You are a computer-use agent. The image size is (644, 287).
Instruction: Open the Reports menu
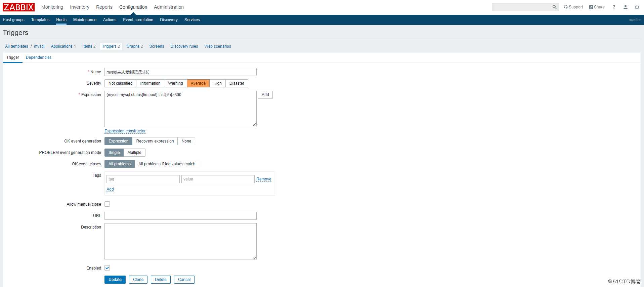104,7
